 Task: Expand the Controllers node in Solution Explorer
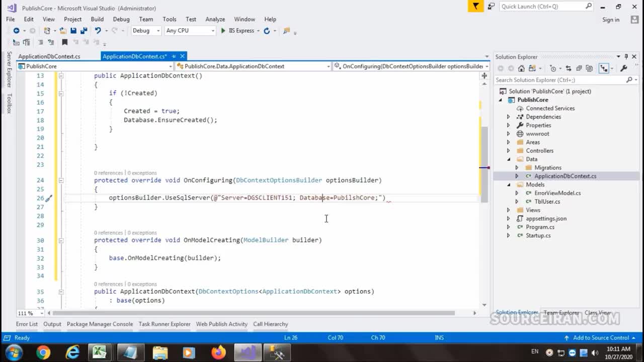point(508,150)
